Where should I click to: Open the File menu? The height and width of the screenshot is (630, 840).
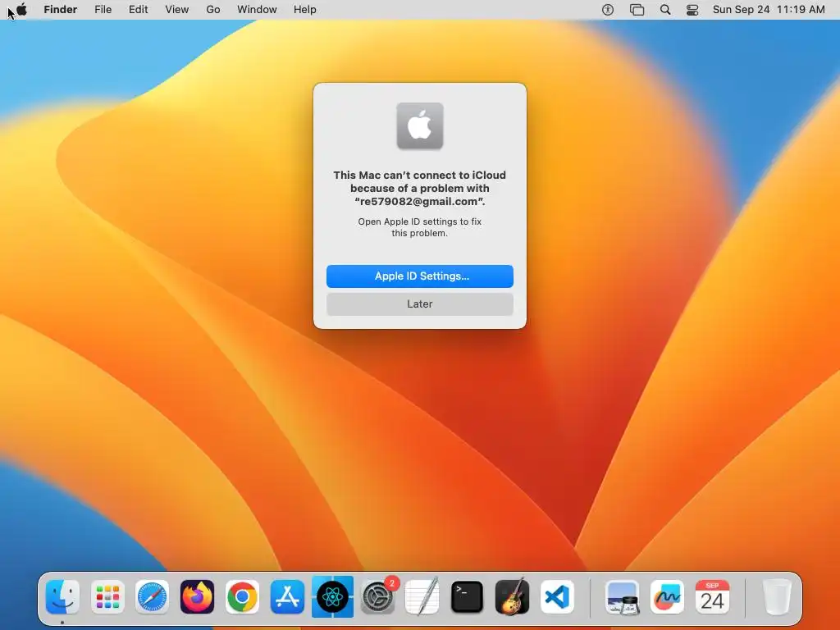103,10
